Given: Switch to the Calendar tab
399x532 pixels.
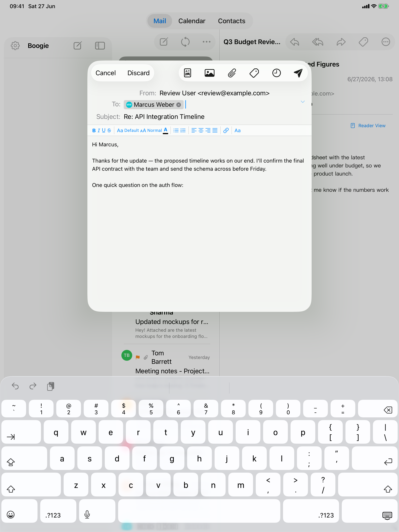Looking at the screenshot, I should 192,21.
